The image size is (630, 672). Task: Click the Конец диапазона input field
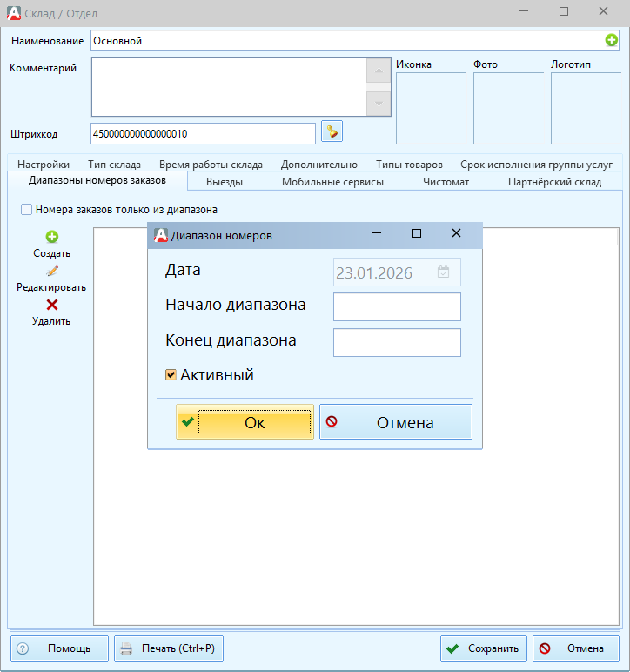[397, 342]
